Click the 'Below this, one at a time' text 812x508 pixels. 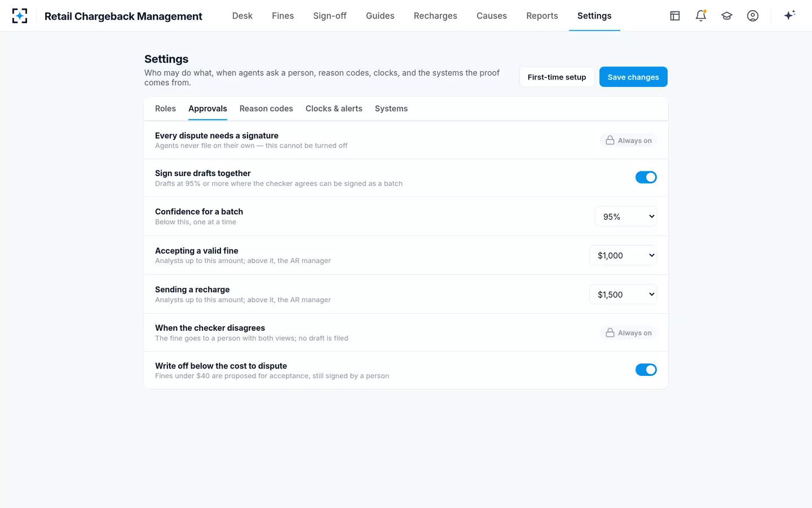coord(196,222)
